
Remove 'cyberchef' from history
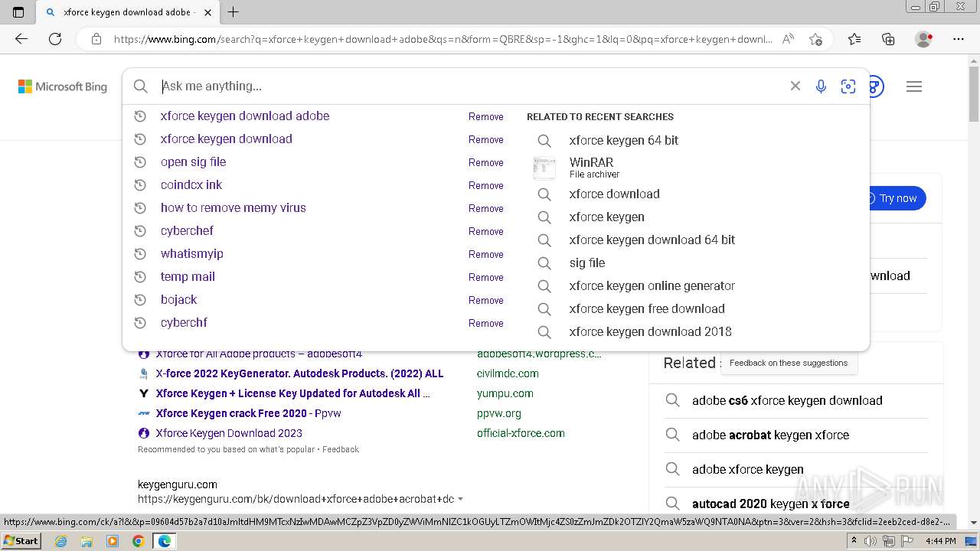486,231
